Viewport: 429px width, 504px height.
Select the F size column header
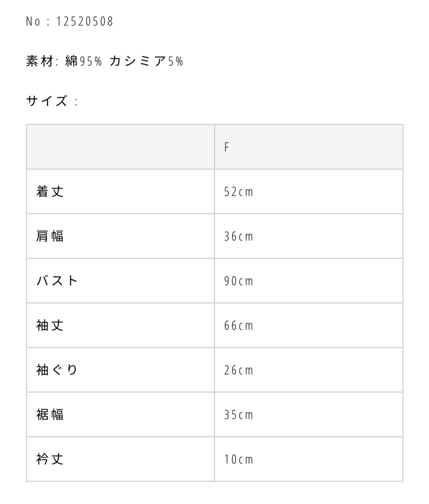[227, 147]
